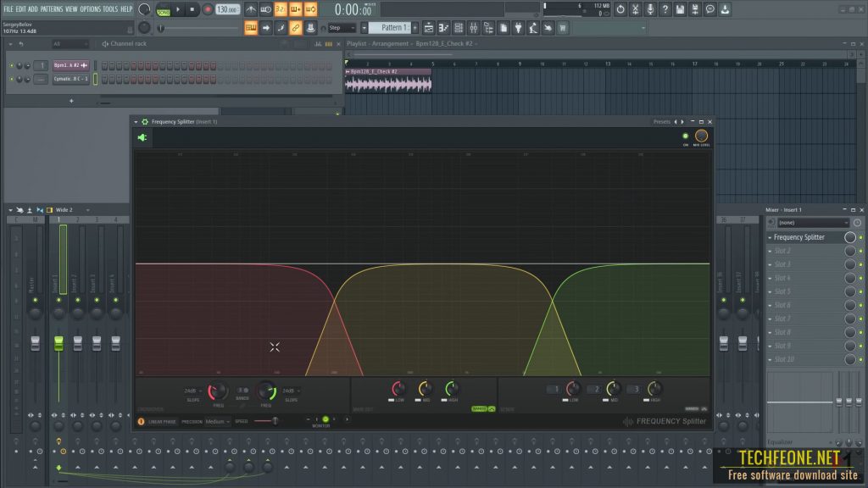
Task: Open the EDIT menu
Action: (20, 8)
